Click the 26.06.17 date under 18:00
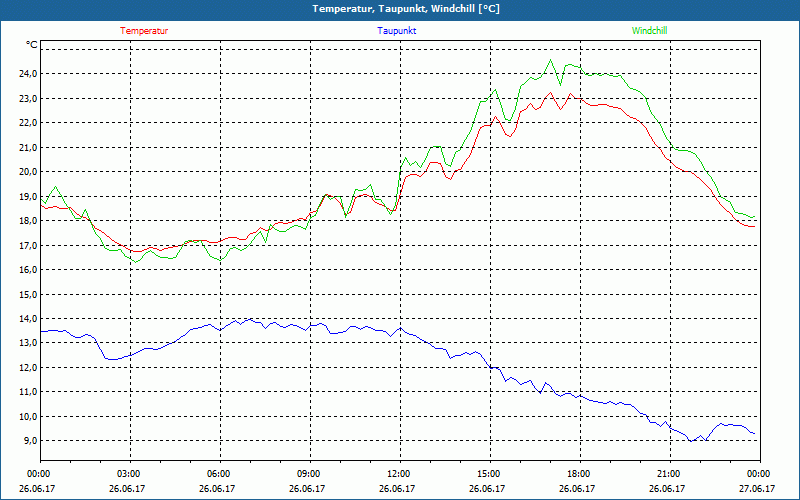This screenshot has height=500, width=800. 577,489
